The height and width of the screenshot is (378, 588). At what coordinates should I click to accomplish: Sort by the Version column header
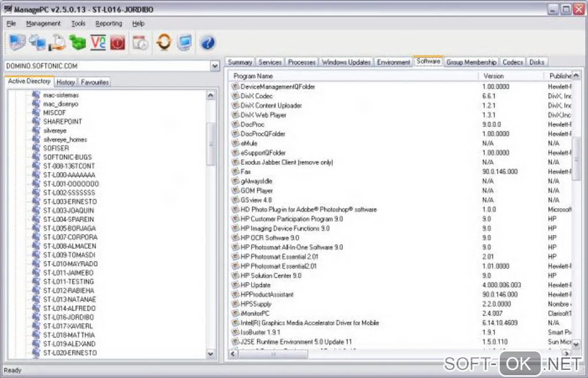511,76
